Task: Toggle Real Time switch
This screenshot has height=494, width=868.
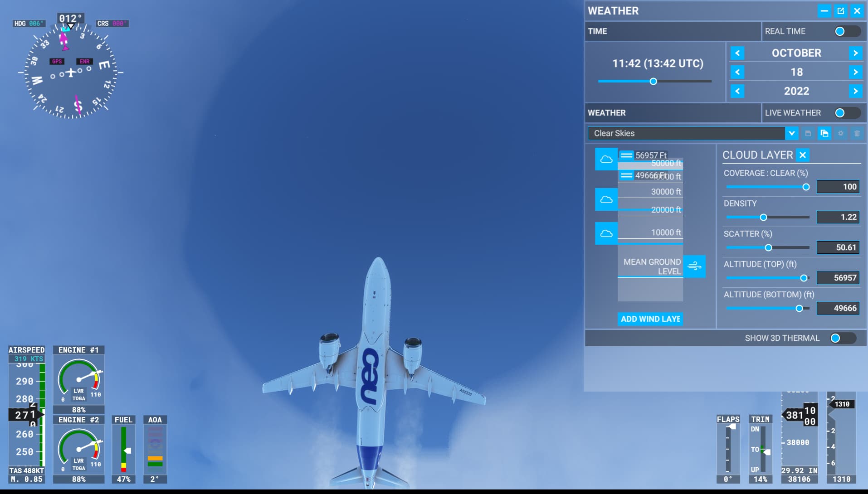Action: coord(847,31)
